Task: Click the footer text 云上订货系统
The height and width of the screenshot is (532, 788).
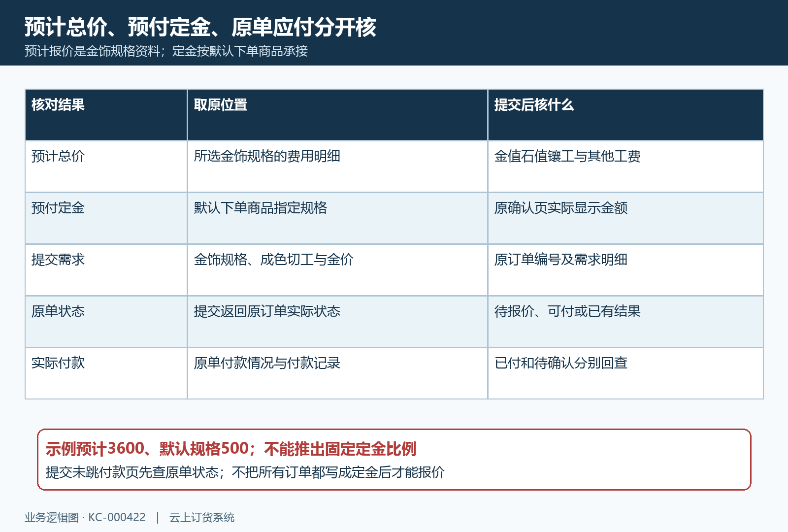Action: pos(202,517)
